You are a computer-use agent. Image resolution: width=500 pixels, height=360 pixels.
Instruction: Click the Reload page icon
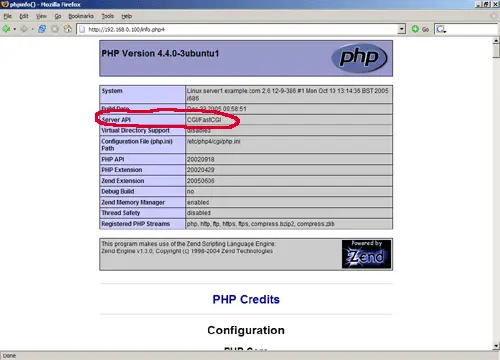(42, 29)
